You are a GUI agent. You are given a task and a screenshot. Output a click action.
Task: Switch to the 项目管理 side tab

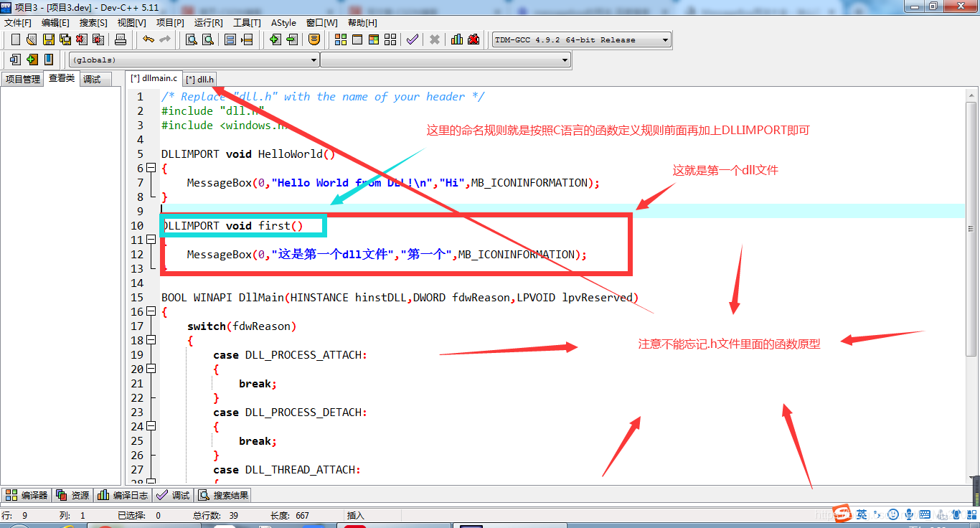pos(23,79)
